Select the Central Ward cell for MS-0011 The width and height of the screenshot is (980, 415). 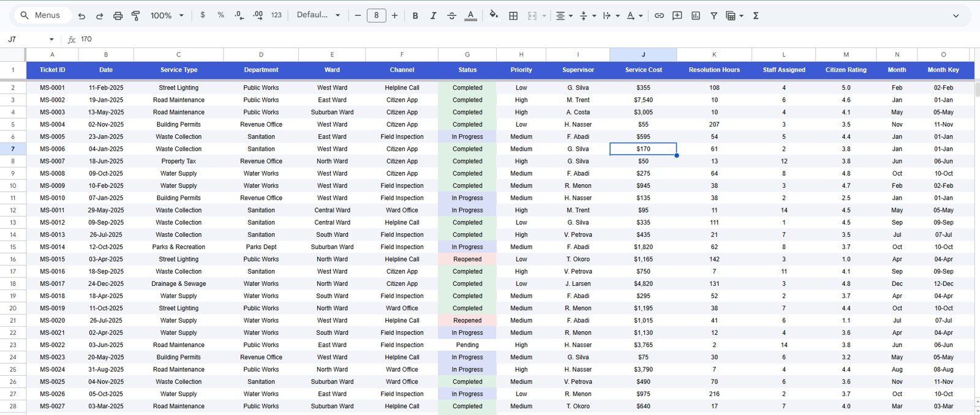coord(332,210)
